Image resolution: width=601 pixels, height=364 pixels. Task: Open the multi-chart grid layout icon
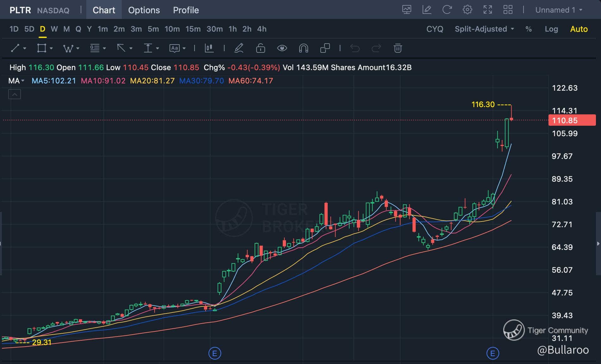tap(508, 10)
